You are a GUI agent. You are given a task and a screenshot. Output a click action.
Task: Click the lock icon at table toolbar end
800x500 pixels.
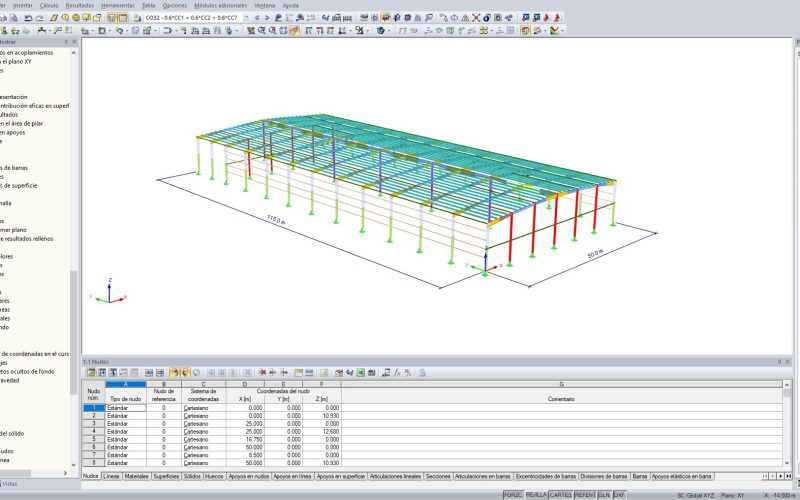[x=422, y=372]
